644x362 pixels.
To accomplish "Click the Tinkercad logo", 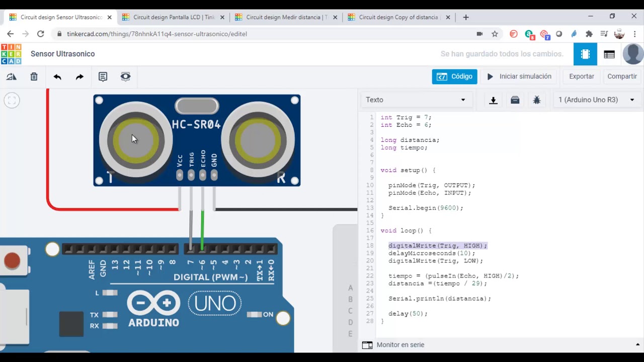I will pyautogui.click(x=11, y=54).
